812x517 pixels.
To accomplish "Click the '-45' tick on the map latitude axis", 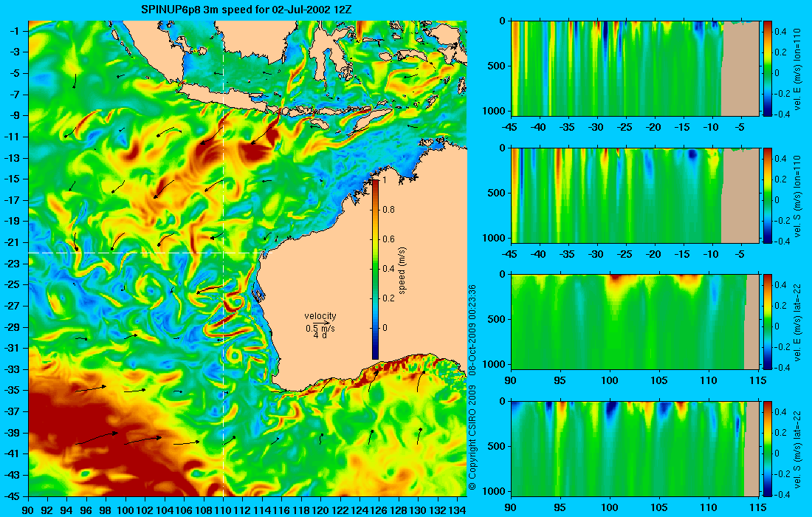I will tap(13, 496).
